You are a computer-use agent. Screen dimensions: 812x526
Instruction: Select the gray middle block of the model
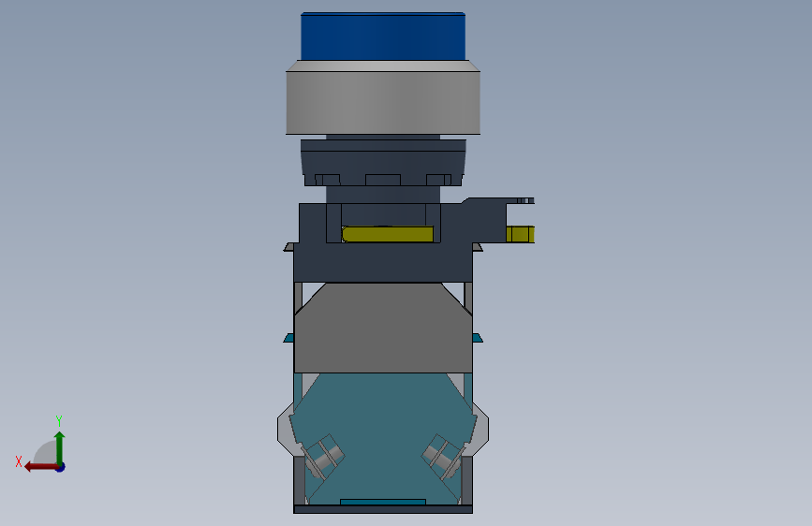(383, 328)
